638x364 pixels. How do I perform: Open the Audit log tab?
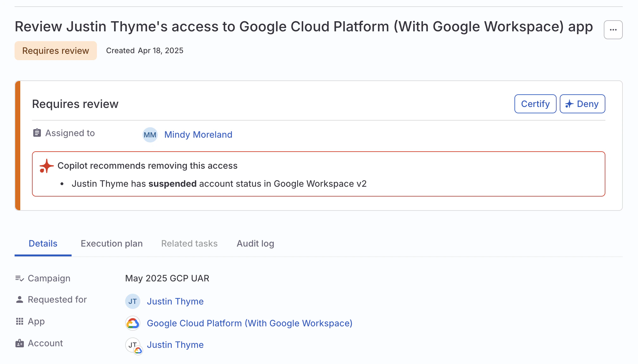click(255, 243)
